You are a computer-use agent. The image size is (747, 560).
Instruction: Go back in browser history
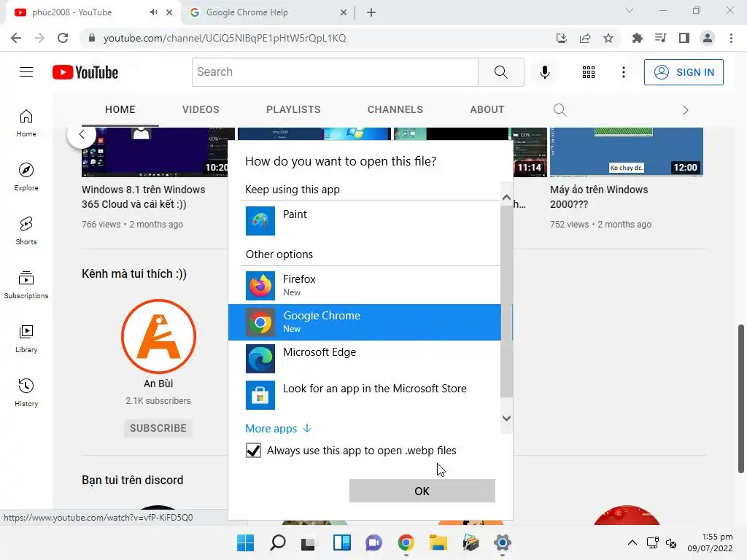(x=16, y=38)
